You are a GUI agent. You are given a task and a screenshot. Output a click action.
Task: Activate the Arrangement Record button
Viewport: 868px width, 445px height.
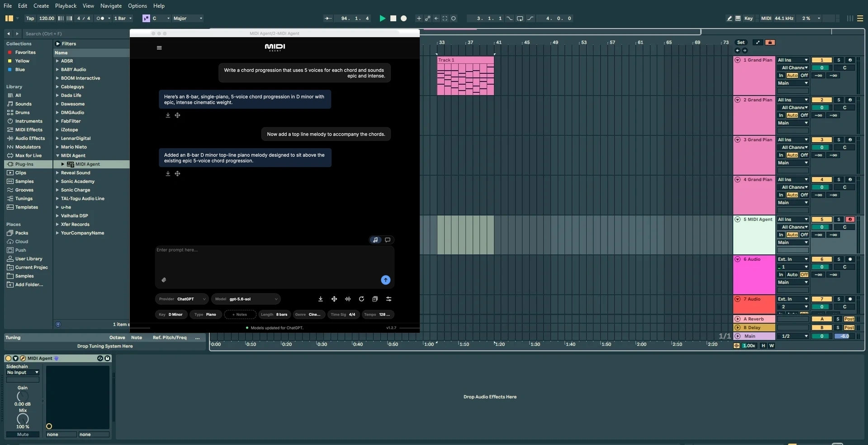[x=403, y=19]
